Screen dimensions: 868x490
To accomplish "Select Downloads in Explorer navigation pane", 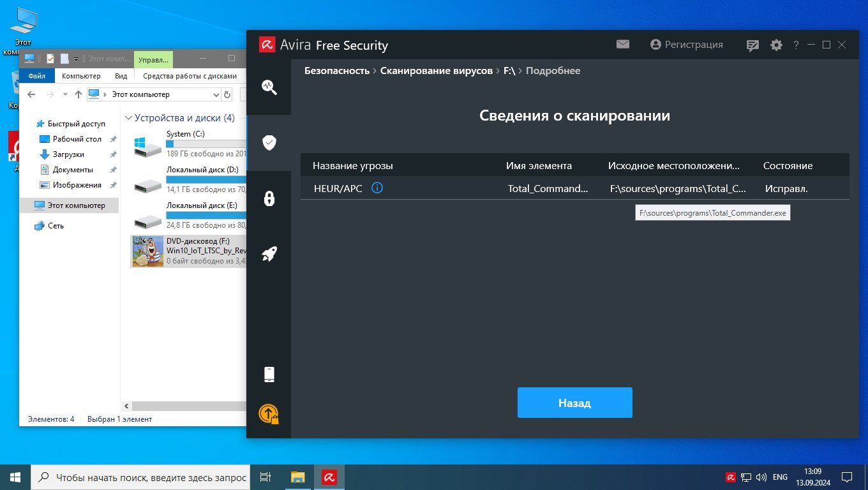I will pos(62,154).
